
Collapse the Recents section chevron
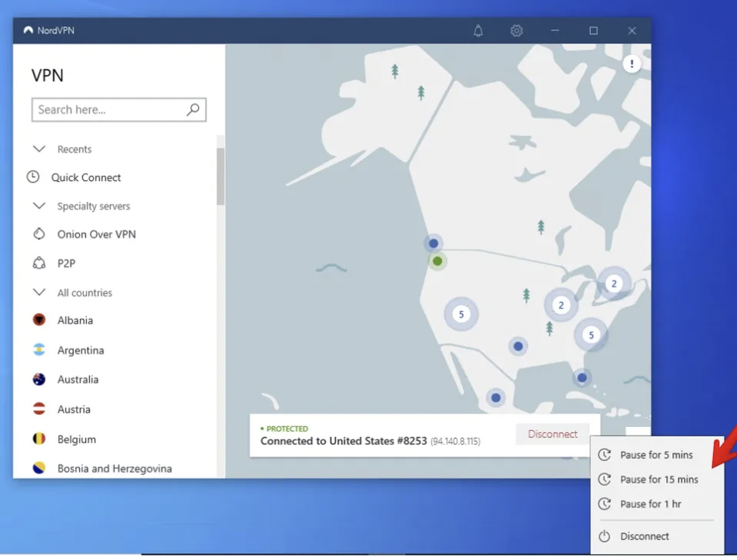[x=39, y=149]
